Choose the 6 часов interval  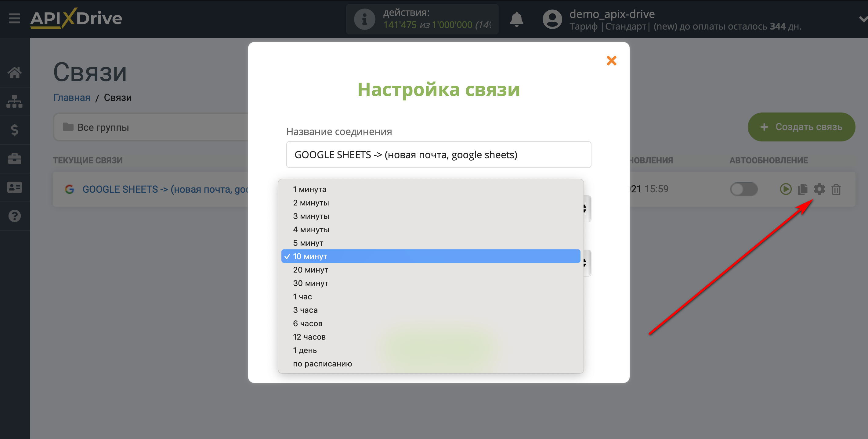pyautogui.click(x=431, y=323)
